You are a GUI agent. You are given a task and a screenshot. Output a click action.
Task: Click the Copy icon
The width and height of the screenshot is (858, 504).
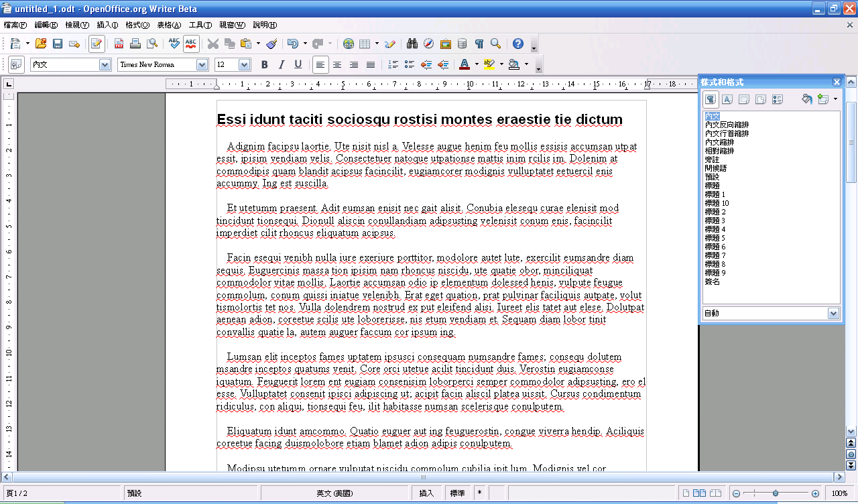[x=230, y=44]
